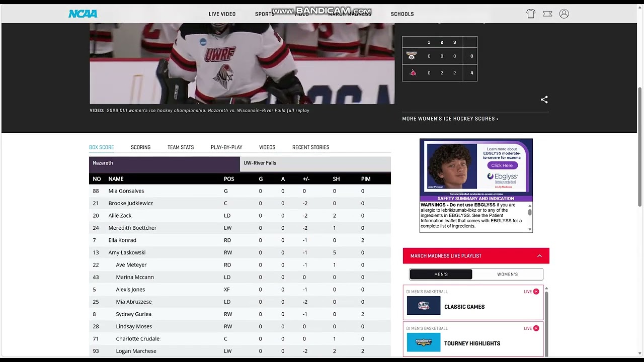This screenshot has height=362, width=644.
Task: Click player name Allie Zack
Action: (120, 216)
